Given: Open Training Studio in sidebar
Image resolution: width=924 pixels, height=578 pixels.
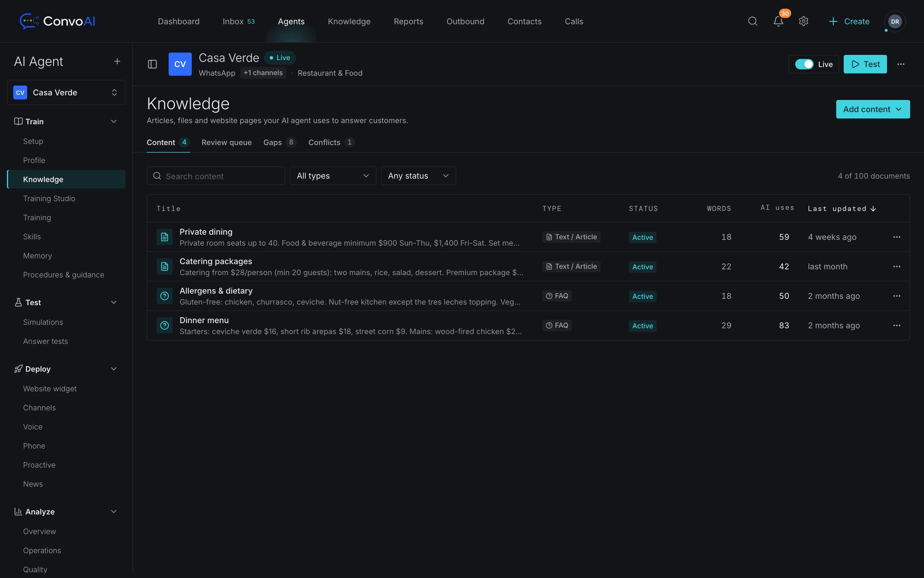Looking at the screenshot, I should pyautogui.click(x=49, y=199).
